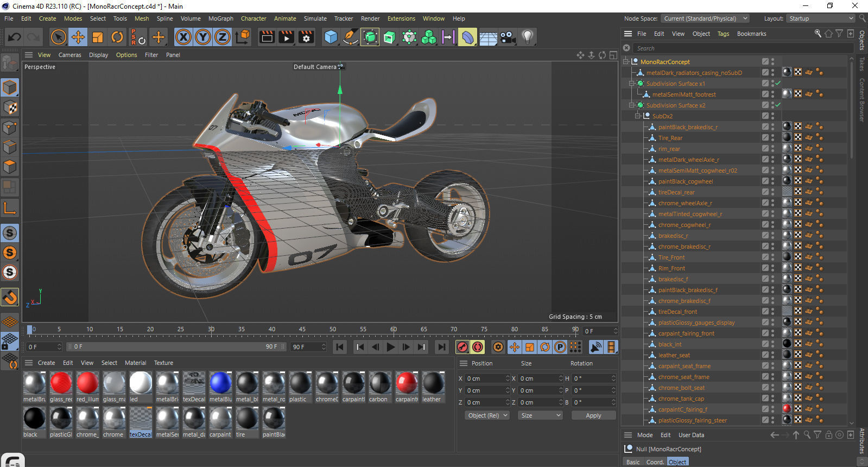Image resolution: width=868 pixels, height=467 pixels.
Task: Click frame 30 on timeline ruler
Action: click(x=211, y=329)
